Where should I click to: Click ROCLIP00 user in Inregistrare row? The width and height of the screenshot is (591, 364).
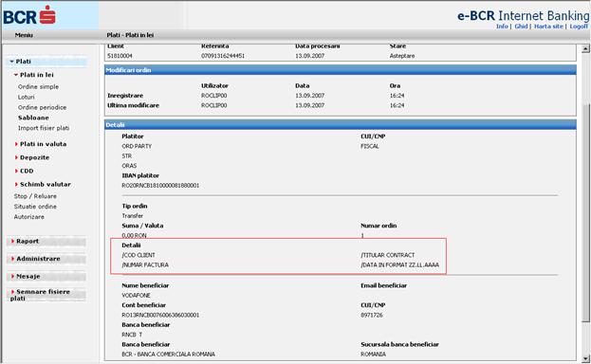tap(214, 96)
